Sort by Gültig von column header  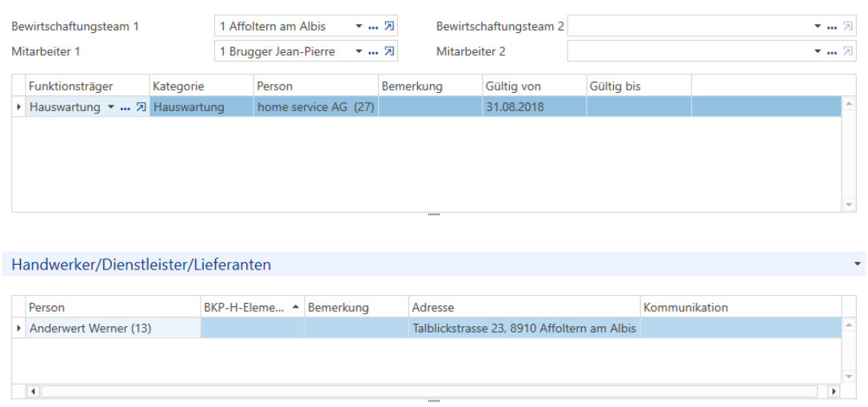click(534, 86)
